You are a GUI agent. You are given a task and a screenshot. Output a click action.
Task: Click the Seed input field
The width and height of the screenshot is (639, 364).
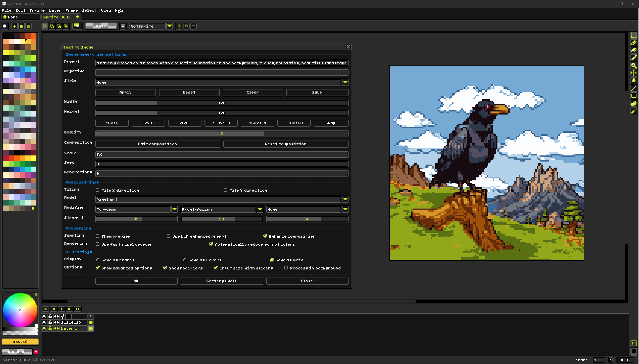222,164
